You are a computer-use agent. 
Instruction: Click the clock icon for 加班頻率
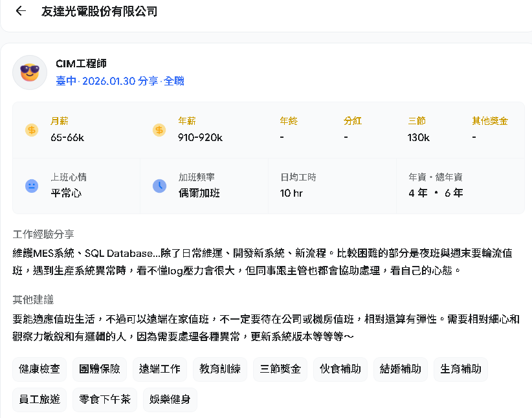pyautogui.click(x=159, y=186)
